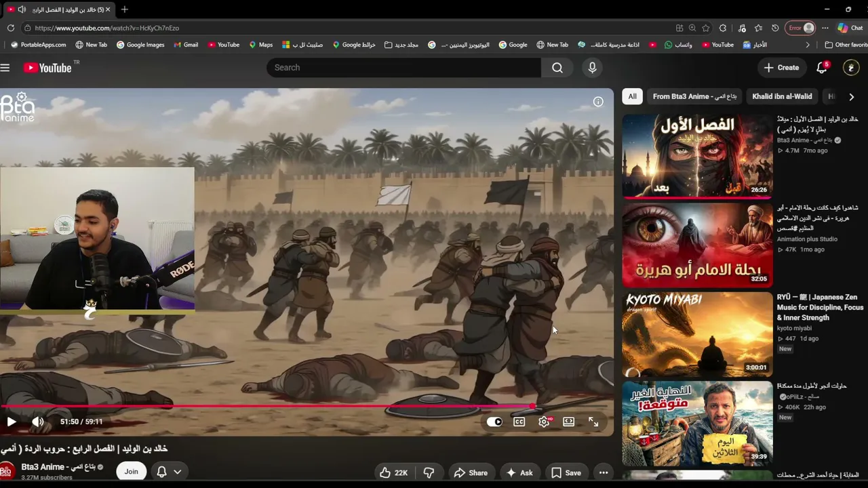
Task: Show video info card icon
Action: click(598, 102)
